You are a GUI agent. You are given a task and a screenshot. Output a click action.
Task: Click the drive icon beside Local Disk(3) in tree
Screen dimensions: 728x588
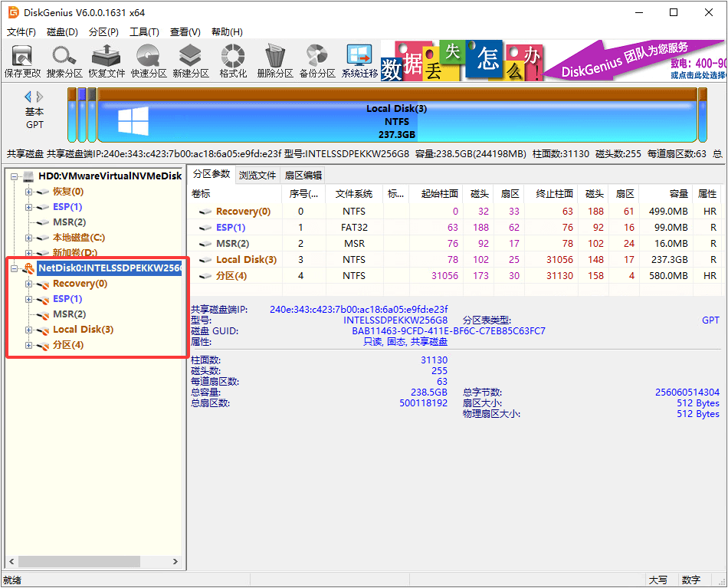click(43, 330)
